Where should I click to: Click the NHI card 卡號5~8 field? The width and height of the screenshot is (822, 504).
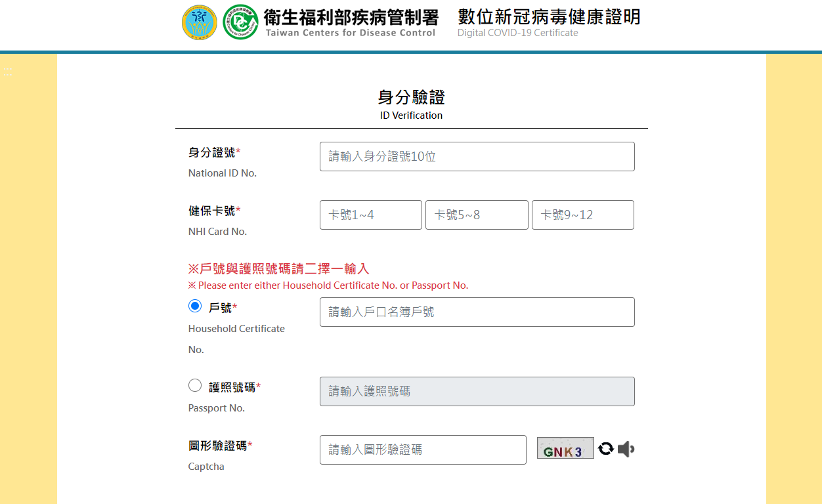(477, 215)
